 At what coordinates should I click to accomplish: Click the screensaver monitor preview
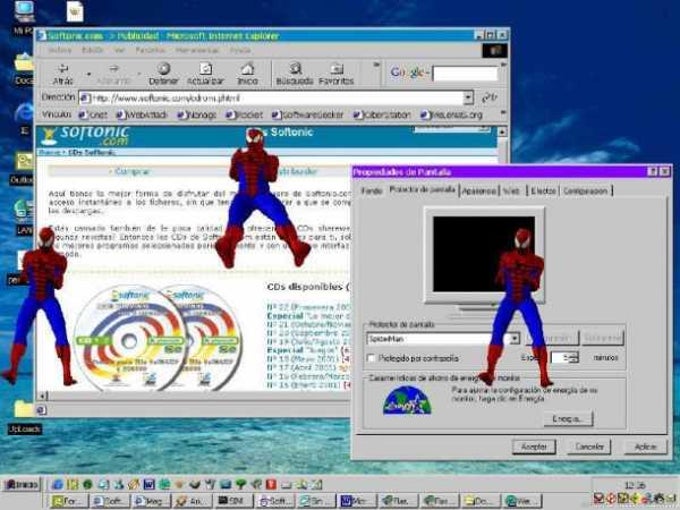(484, 255)
